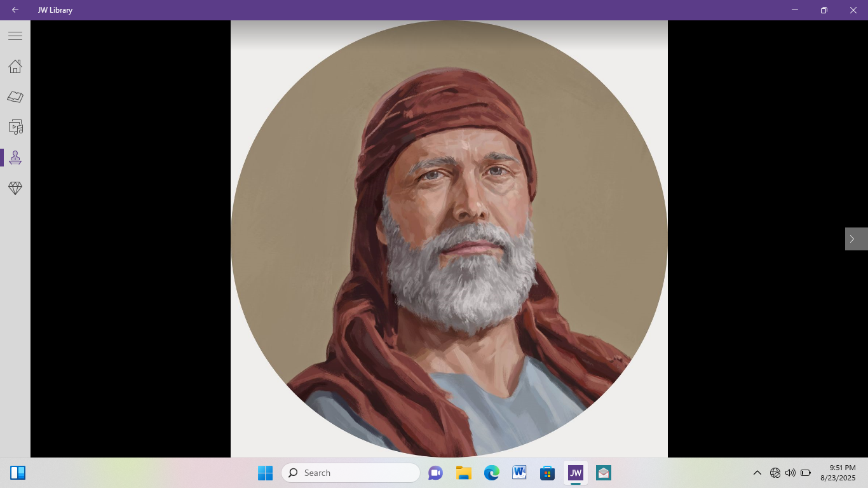Click the JW Library taskbar icon
Viewport: 868px width, 488px height.
point(575,473)
